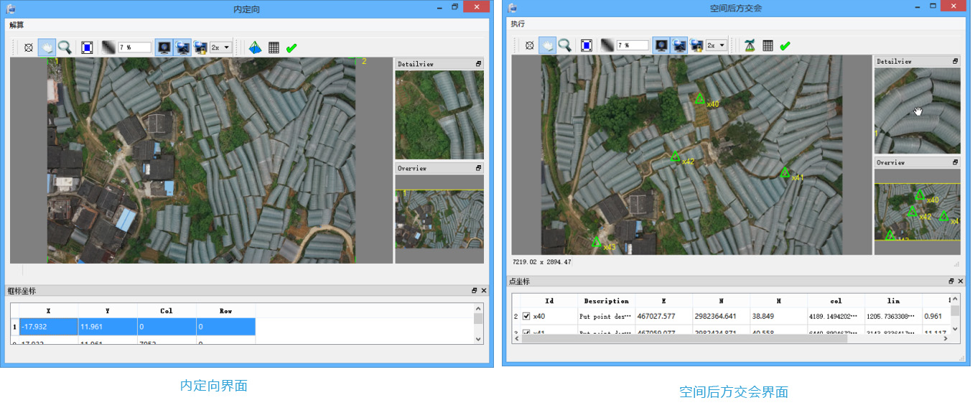The width and height of the screenshot is (980, 413).
Task: Click the crosshair measure tool in 空间后方交会 toolbar
Action: (x=530, y=45)
